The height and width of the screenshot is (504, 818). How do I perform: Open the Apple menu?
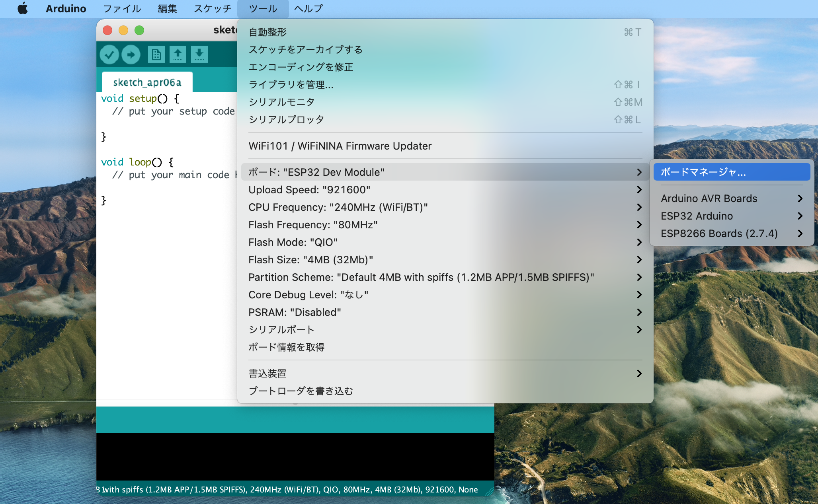coord(23,8)
